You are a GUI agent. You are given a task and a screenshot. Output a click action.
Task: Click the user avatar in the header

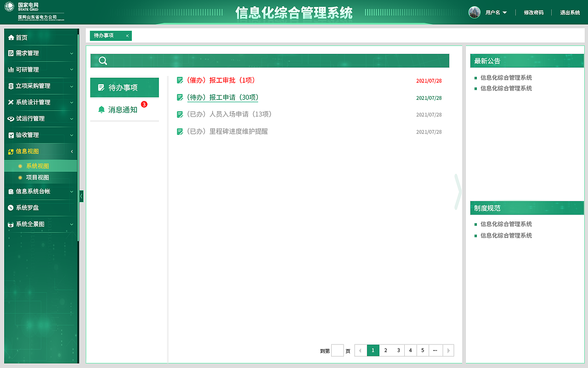[x=474, y=12]
